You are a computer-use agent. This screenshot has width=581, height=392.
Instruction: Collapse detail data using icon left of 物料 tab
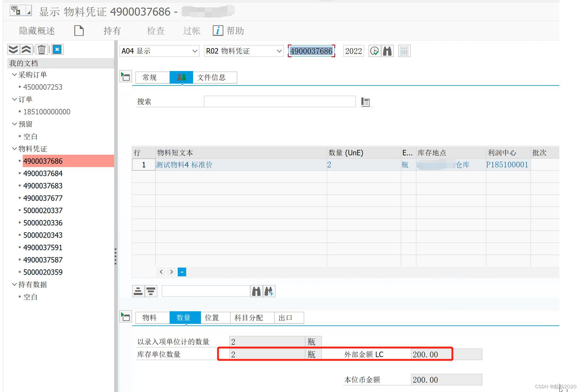click(125, 317)
